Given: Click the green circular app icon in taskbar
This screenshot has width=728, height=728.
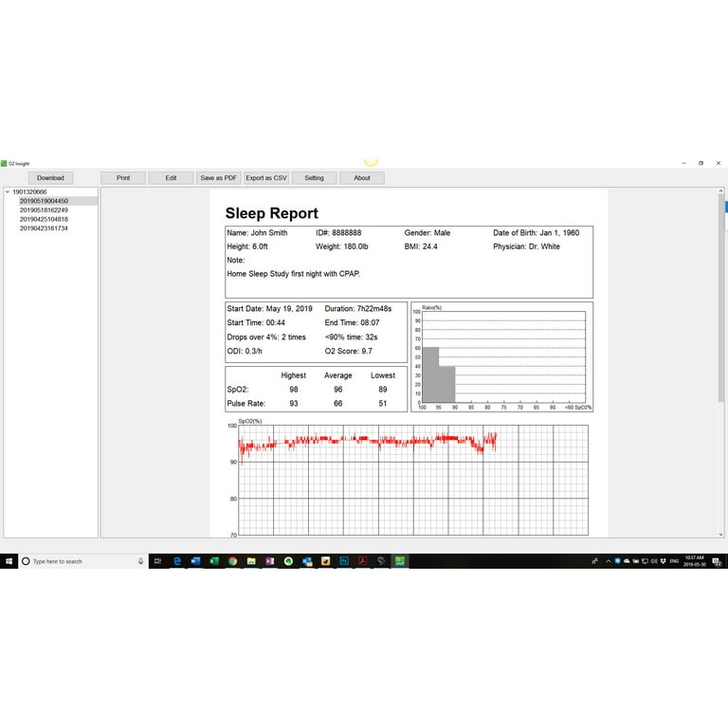Looking at the screenshot, I should tap(288, 561).
